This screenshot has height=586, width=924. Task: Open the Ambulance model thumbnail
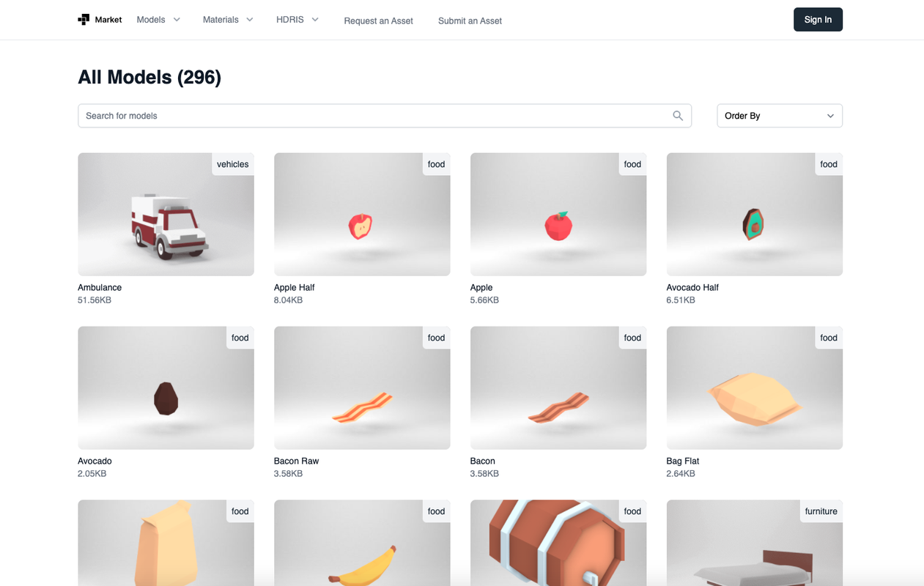[166, 215]
